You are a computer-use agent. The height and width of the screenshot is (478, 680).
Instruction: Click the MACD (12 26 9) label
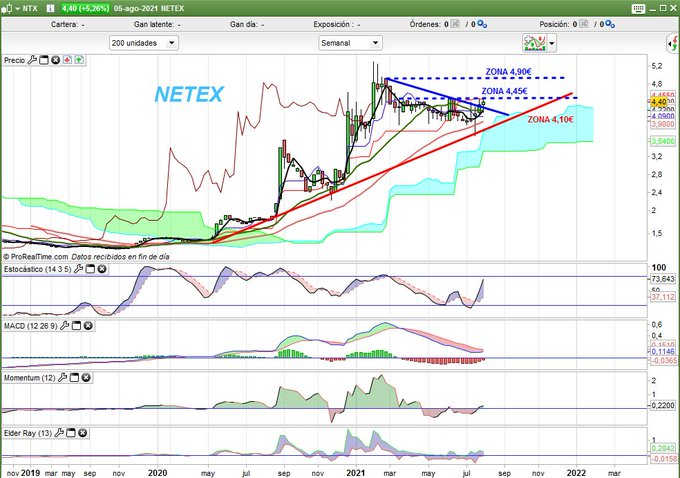click(x=30, y=326)
